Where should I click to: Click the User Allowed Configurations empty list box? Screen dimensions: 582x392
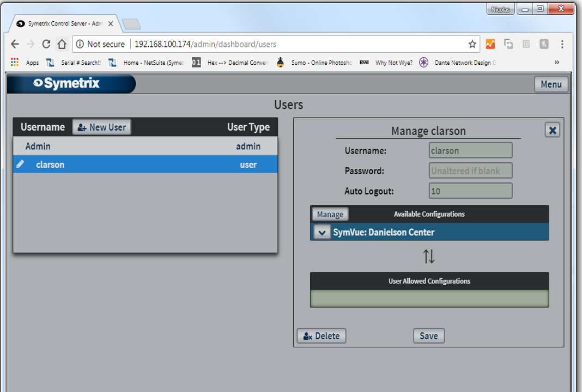(x=429, y=298)
